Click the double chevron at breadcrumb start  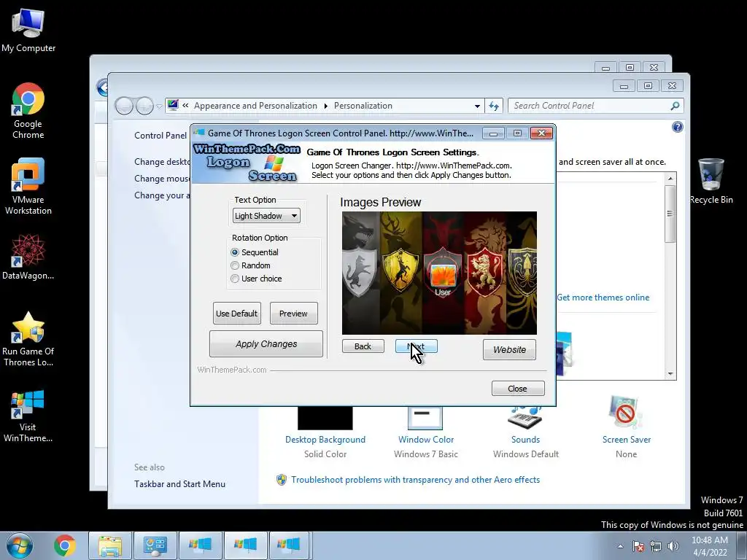[x=185, y=105]
